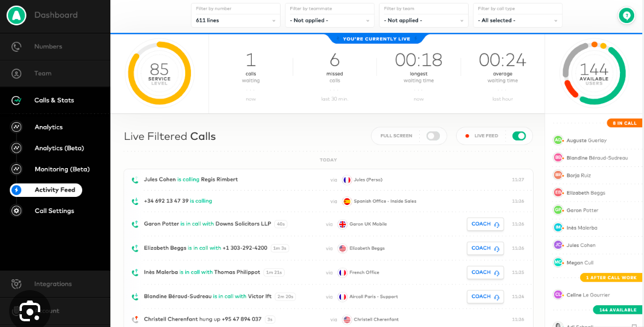Click the Integrations icon in sidebar
Image resolution: width=644 pixels, height=327 pixels.
click(17, 284)
